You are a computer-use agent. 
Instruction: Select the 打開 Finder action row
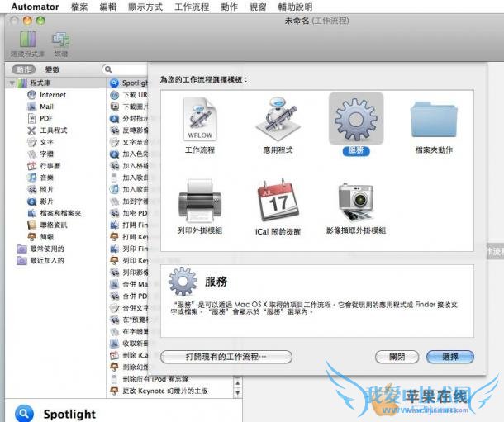(129, 225)
